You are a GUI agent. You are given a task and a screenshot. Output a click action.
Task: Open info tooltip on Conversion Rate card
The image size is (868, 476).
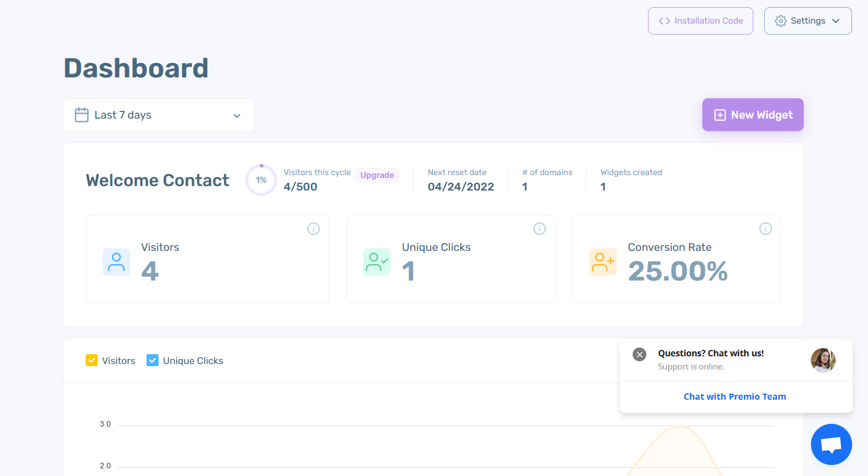[x=765, y=228]
